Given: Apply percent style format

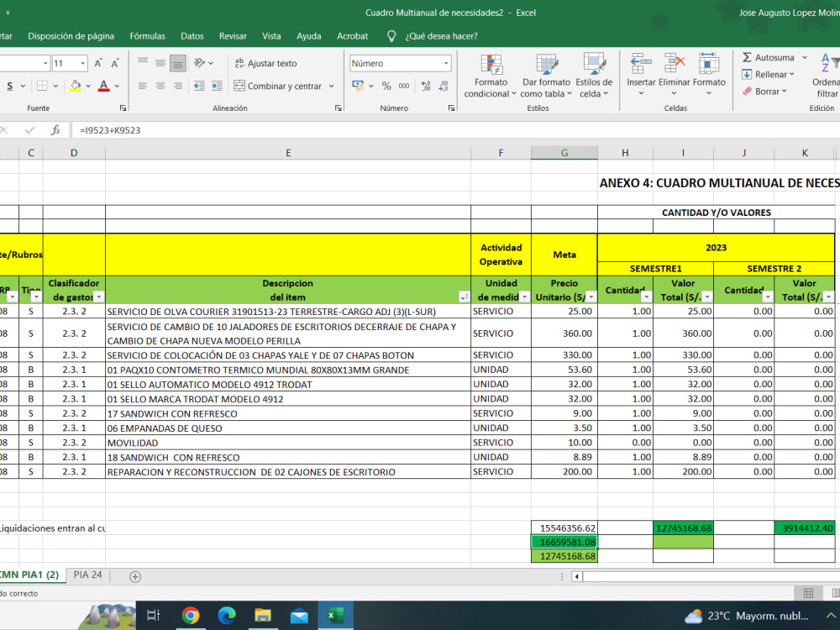Looking at the screenshot, I should (386, 86).
